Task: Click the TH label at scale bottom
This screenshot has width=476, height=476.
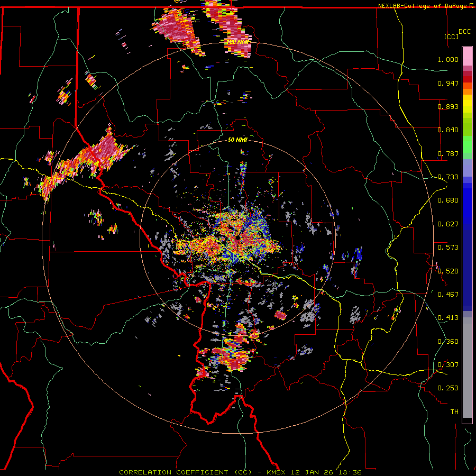Action: (x=454, y=411)
